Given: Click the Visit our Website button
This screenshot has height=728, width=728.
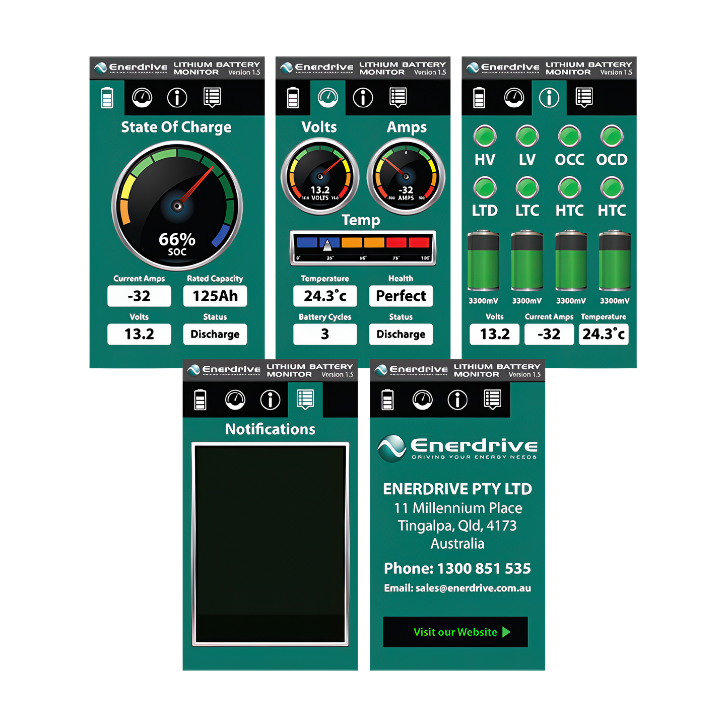Looking at the screenshot, I should click(x=455, y=632).
